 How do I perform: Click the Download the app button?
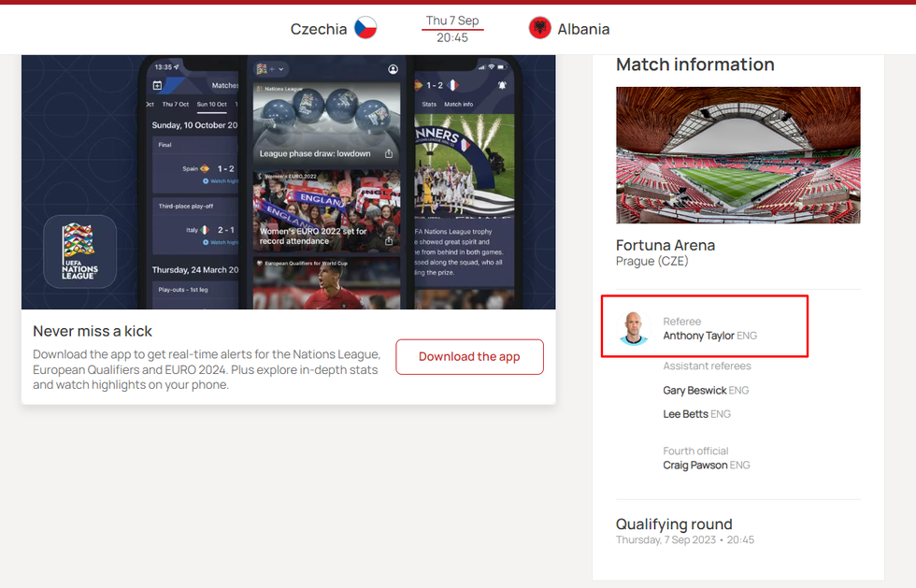(x=469, y=356)
